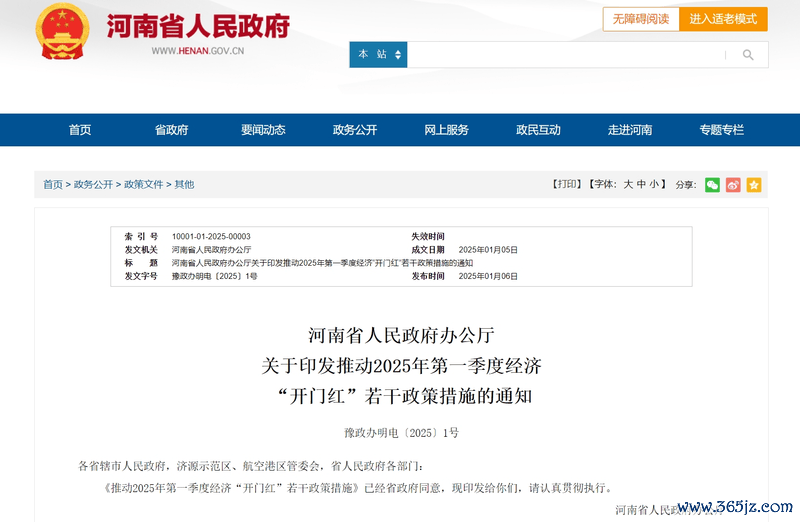Open the 专题专栏 navigation item
The image size is (800, 522).
click(721, 130)
